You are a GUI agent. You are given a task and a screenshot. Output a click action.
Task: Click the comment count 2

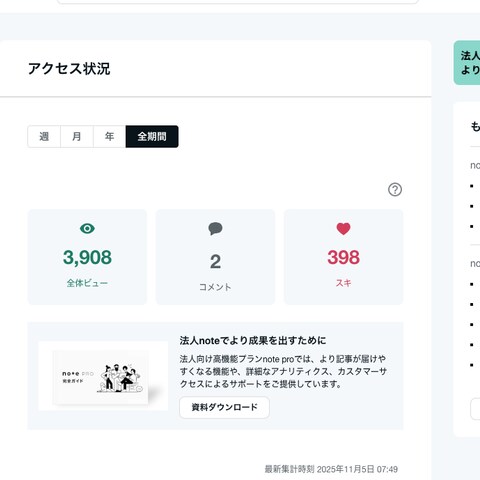click(215, 262)
